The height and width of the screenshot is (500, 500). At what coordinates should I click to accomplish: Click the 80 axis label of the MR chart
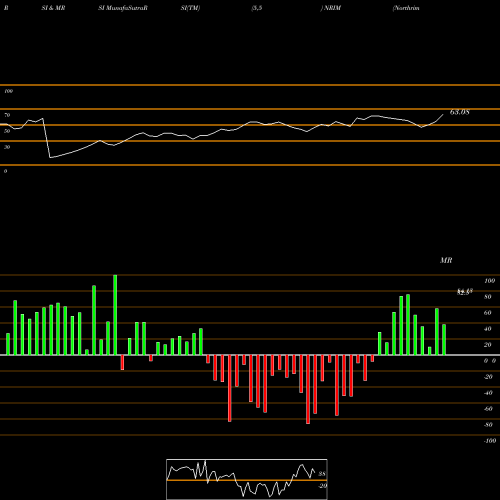488,297
